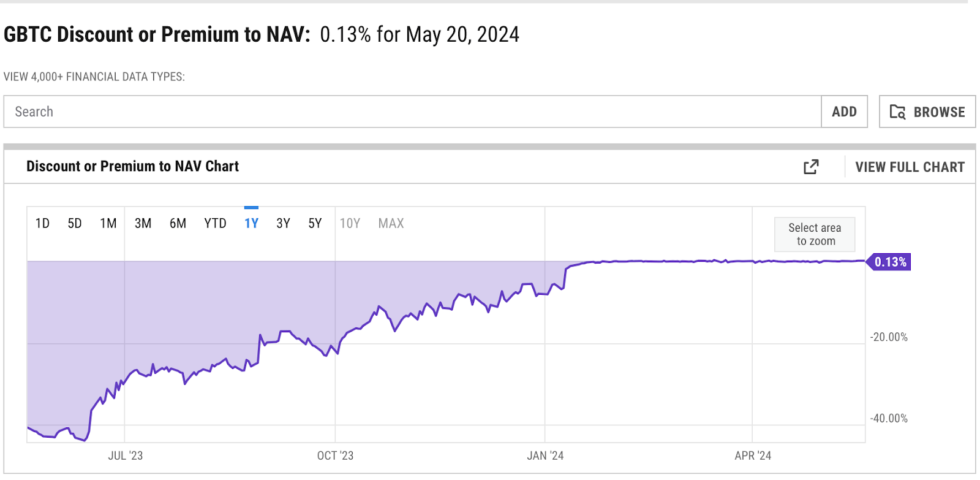Click the BROWSE button
980x480 pixels.
927,112
